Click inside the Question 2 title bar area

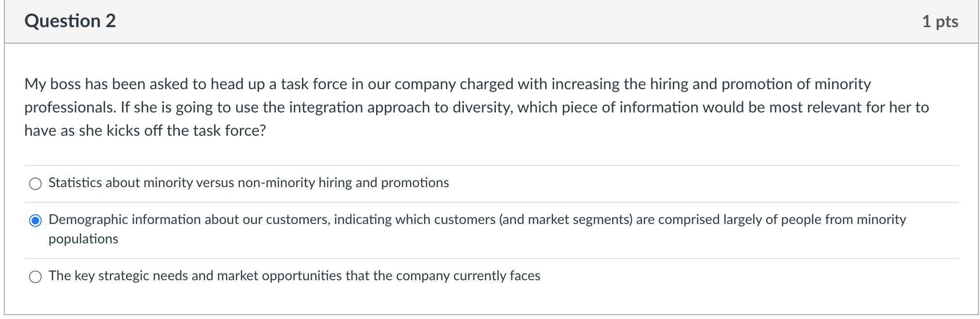click(x=339, y=20)
